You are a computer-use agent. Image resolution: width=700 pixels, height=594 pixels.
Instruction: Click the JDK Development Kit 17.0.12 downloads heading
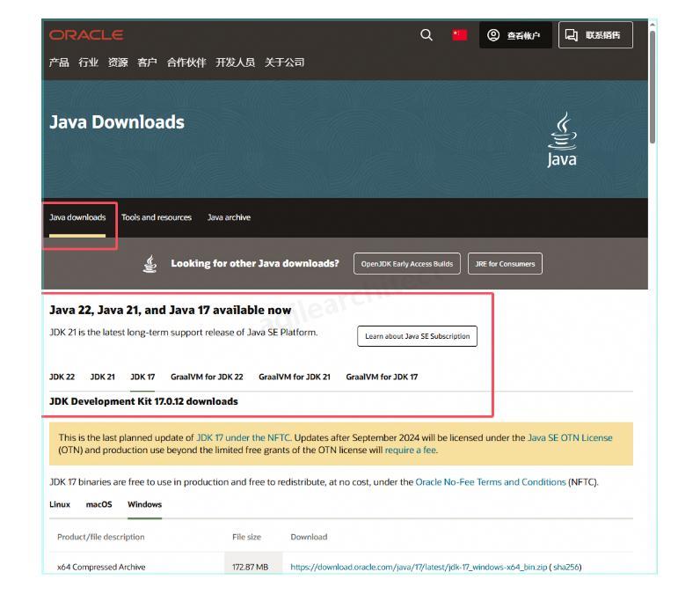pos(143,401)
